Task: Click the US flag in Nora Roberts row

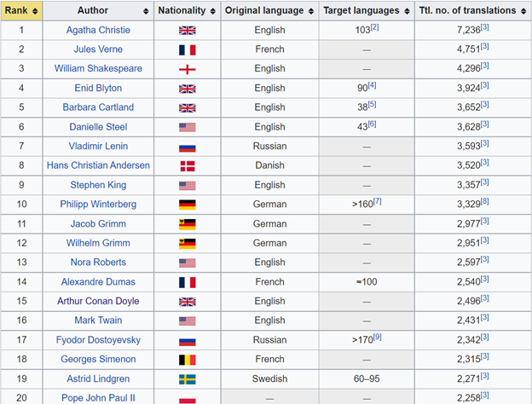Action: click(x=188, y=263)
